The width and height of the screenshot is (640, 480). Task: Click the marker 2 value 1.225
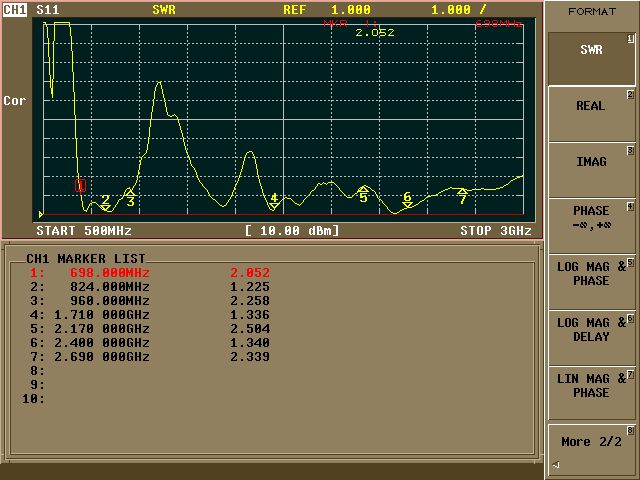coord(250,287)
